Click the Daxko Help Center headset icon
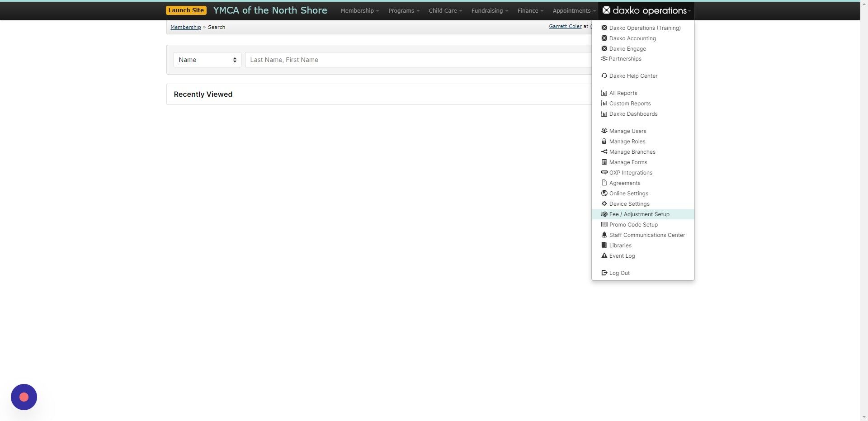The height and width of the screenshot is (421, 868). click(604, 76)
